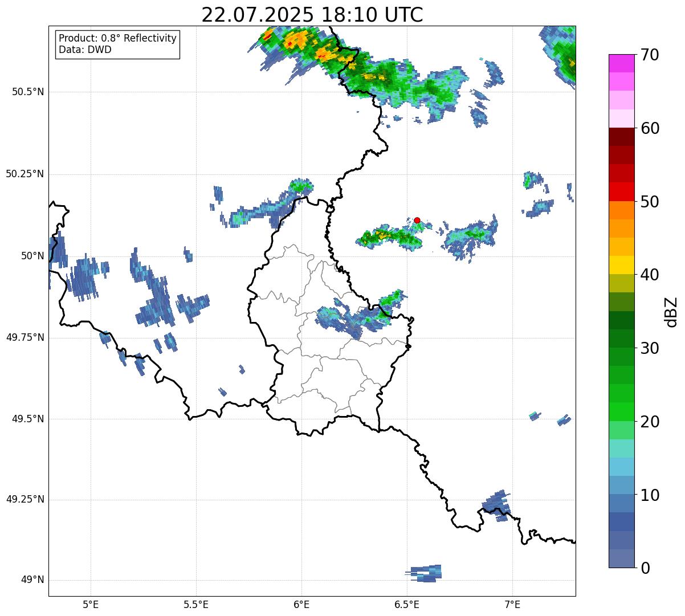
Task: Click the latitude label 50°N
Action: [x=32, y=256]
